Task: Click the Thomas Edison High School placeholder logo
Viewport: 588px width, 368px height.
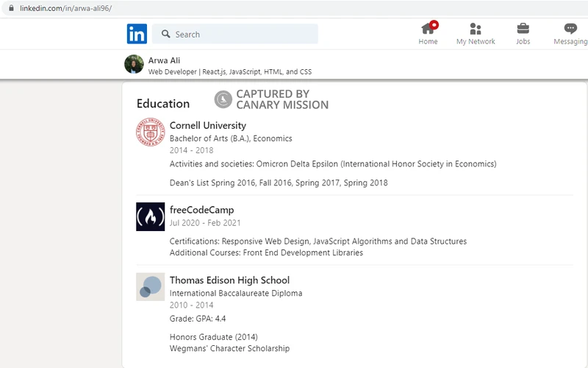Action: pyautogui.click(x=151, y=287)
